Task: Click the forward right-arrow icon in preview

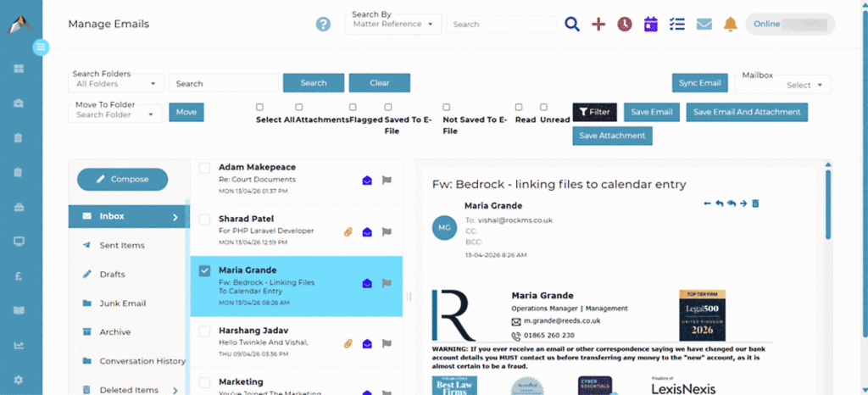Action: pos(743,203)
